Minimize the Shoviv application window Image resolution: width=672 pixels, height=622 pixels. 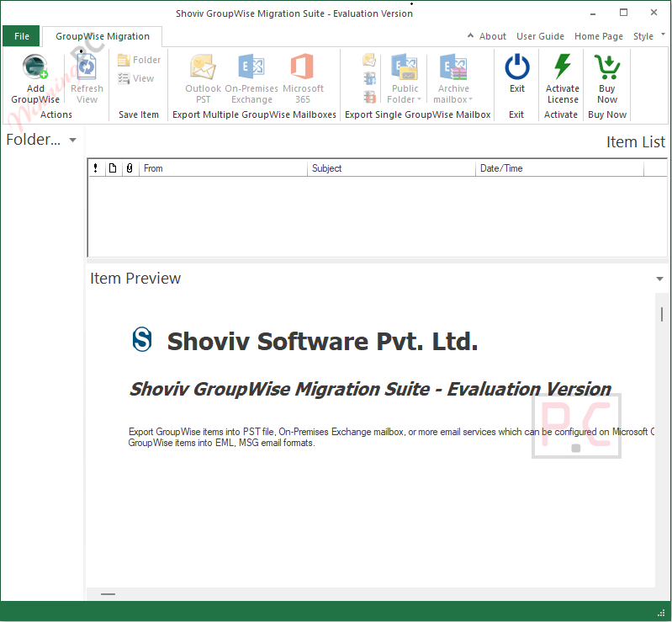coord(593,13)
